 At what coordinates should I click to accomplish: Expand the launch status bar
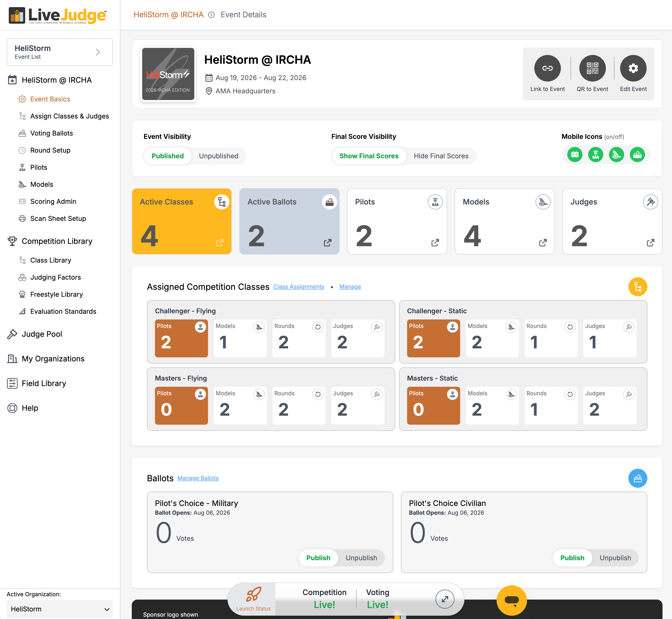445,599
